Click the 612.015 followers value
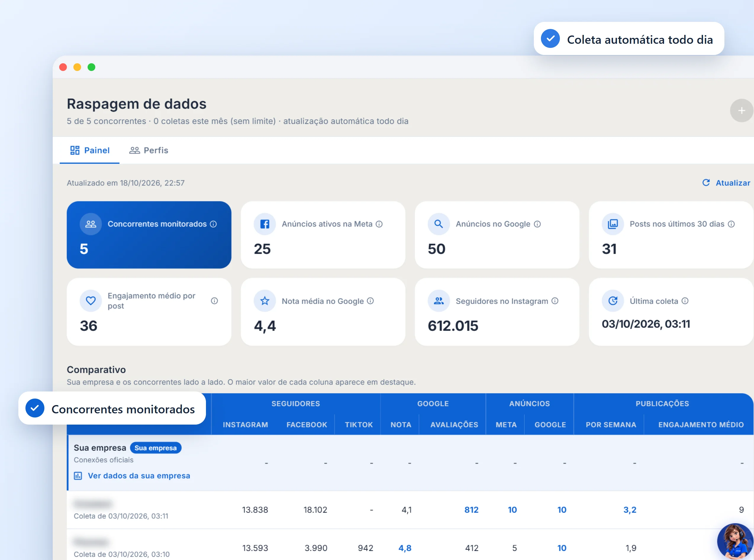The width and height of the screenshot is (754, 560). coord(453,326)
